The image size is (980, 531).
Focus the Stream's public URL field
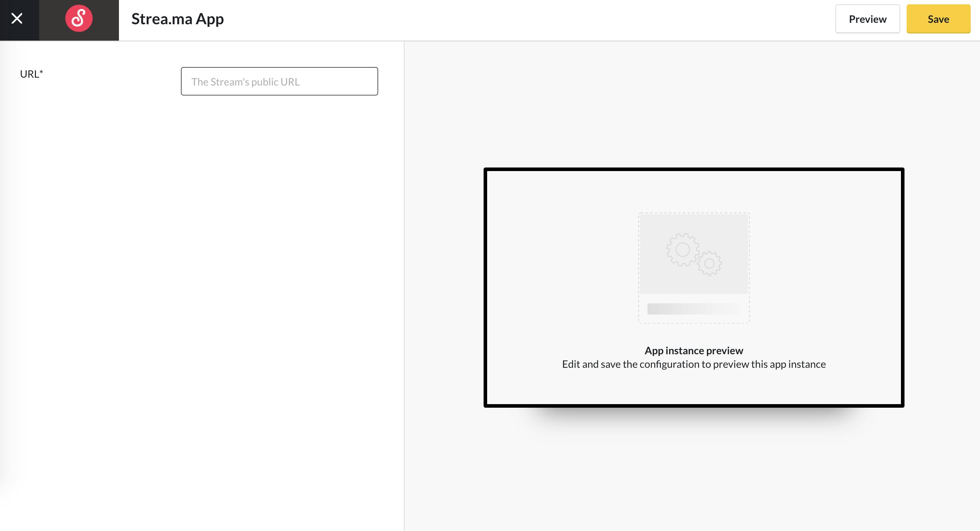pos(279,82)
